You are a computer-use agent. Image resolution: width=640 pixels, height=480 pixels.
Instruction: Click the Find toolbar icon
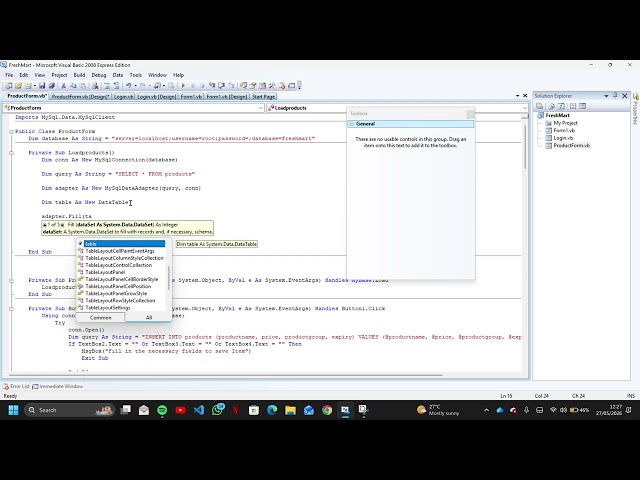click(x=95, y=86)
